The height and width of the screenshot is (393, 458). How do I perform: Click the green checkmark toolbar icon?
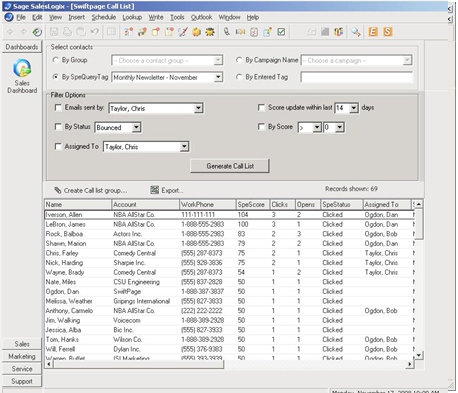tap(281, 32)
